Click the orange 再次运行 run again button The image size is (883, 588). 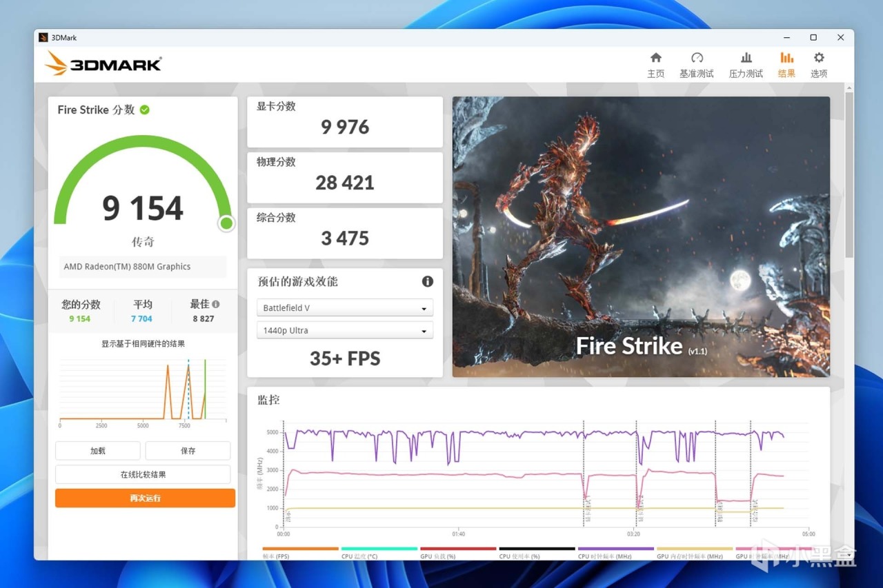click(145, 498)
